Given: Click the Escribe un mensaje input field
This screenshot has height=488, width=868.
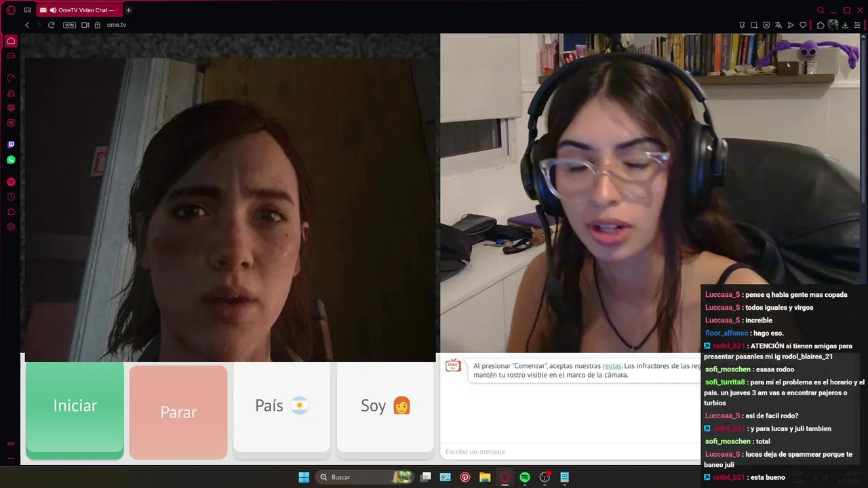Looking at the screenshot, I should 571,451.
